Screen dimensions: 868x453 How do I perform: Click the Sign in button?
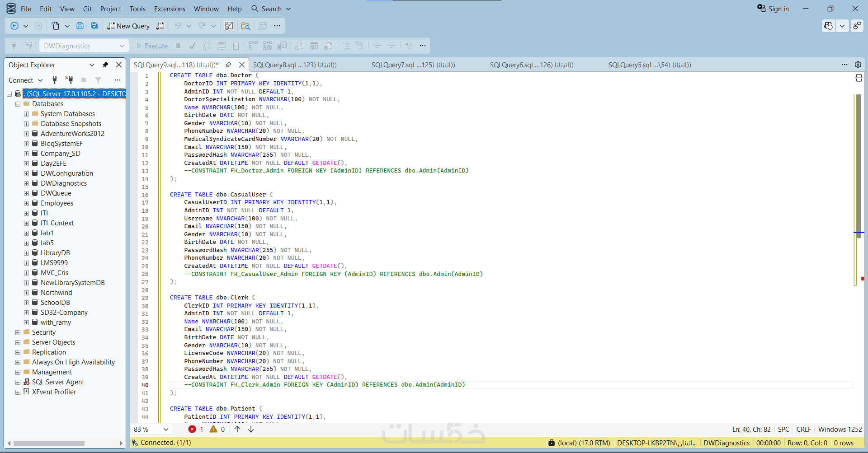pyautogui.click(x=773, y=9)
